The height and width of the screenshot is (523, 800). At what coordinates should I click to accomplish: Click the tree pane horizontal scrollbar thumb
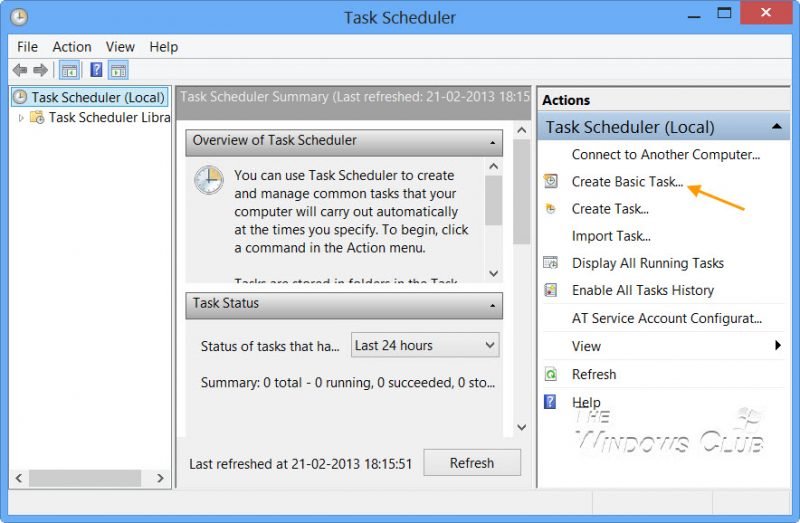[85, 478]
